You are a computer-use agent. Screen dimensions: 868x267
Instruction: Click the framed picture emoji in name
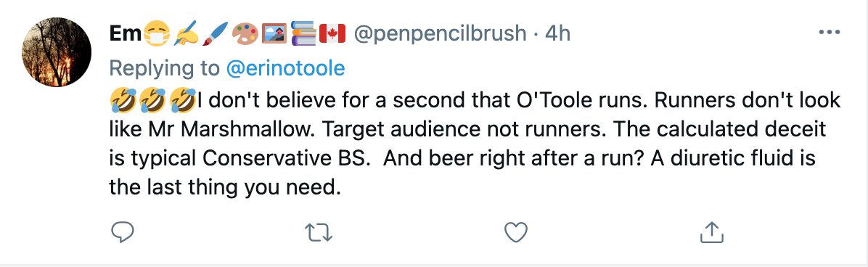[274, 34]
